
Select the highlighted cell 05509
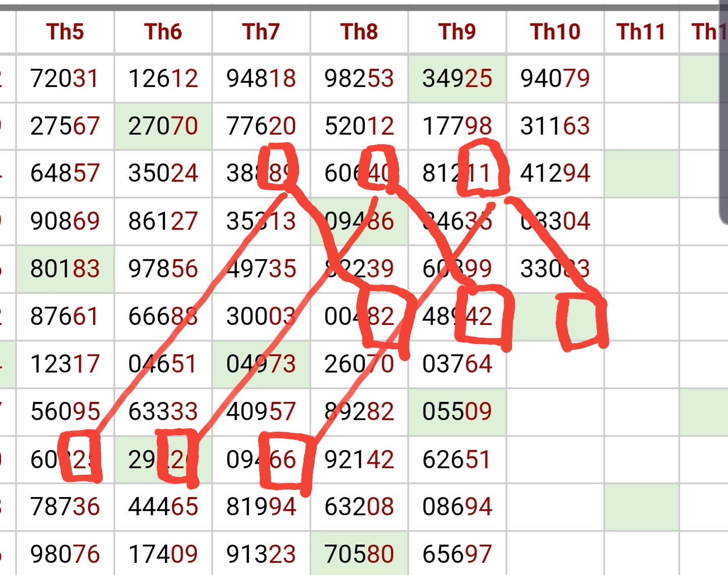457,412
